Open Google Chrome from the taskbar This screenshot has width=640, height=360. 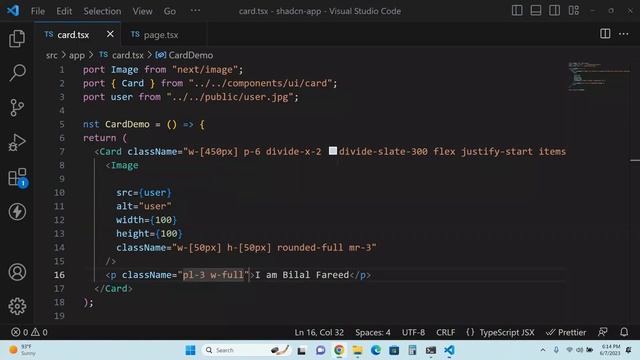(339, 350)
